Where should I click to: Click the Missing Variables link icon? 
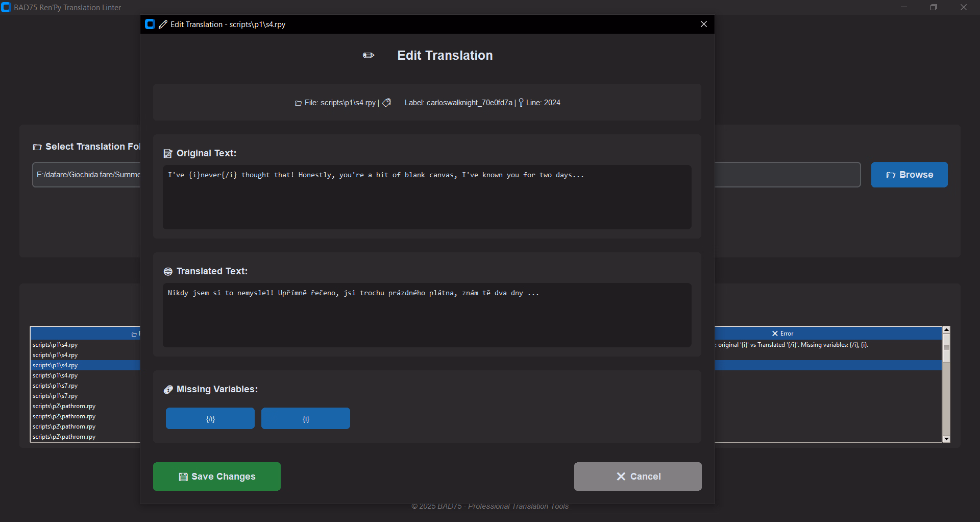coord(168,389)
